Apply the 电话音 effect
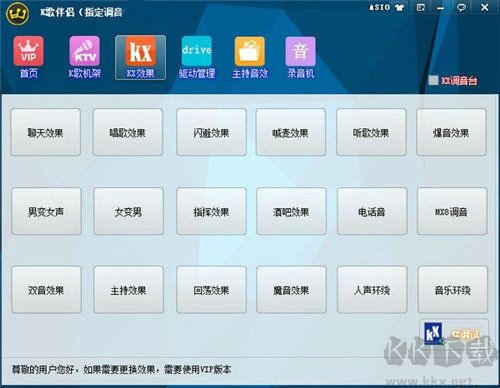The height and width of the screenshot is (388, 500). point(372,211)
